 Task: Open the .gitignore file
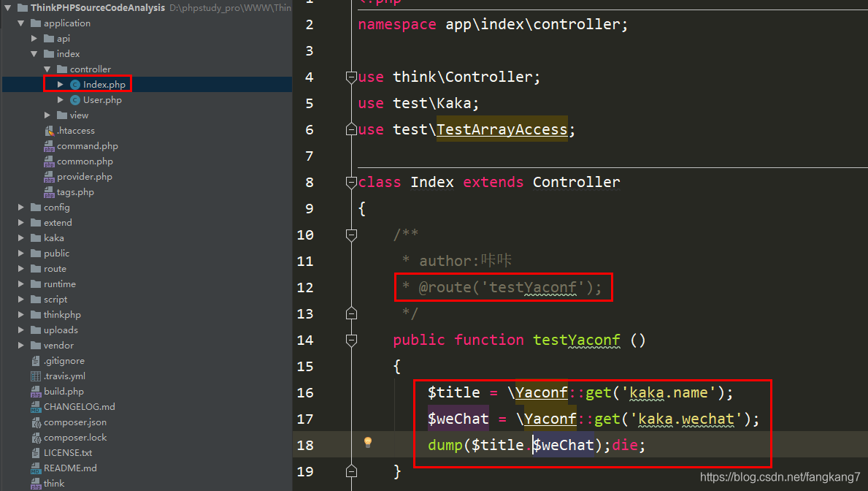click(64, 361)
